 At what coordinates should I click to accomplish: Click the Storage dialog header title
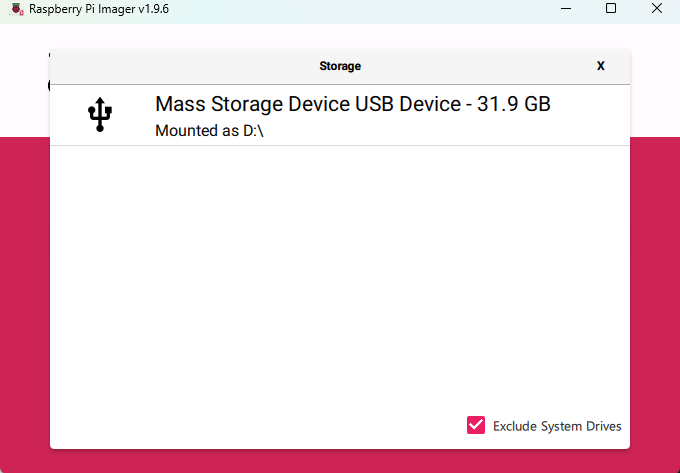(340, 66)
